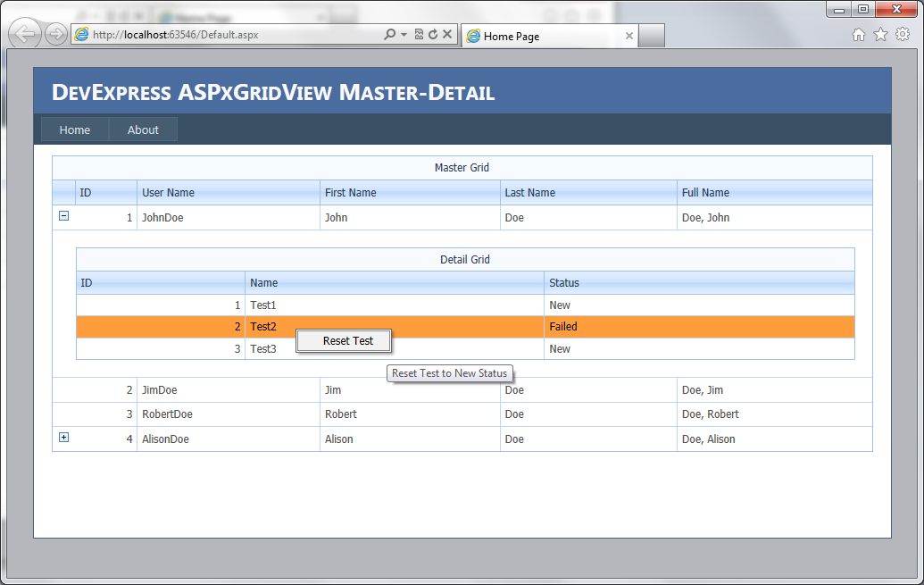The height and width of the screenshot is (585, 924).
Task: Click the 'Doe, Jim' full name cell
Action: pos(775,390)
